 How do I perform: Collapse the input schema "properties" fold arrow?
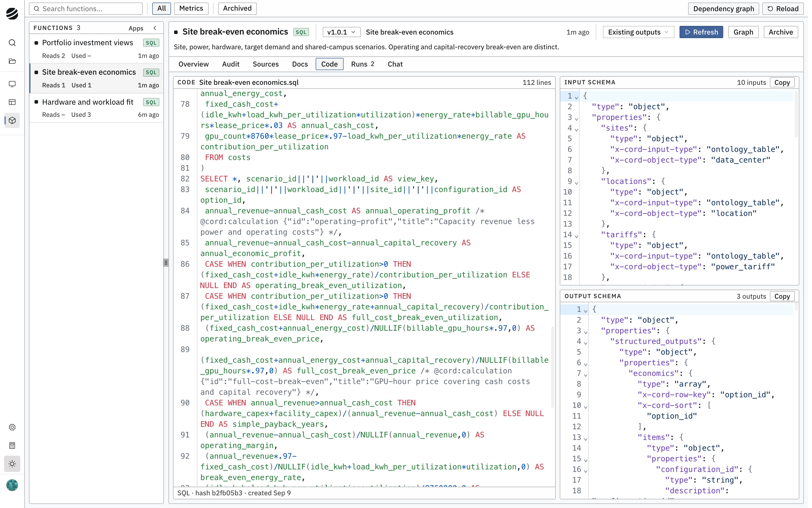[577, 118]
